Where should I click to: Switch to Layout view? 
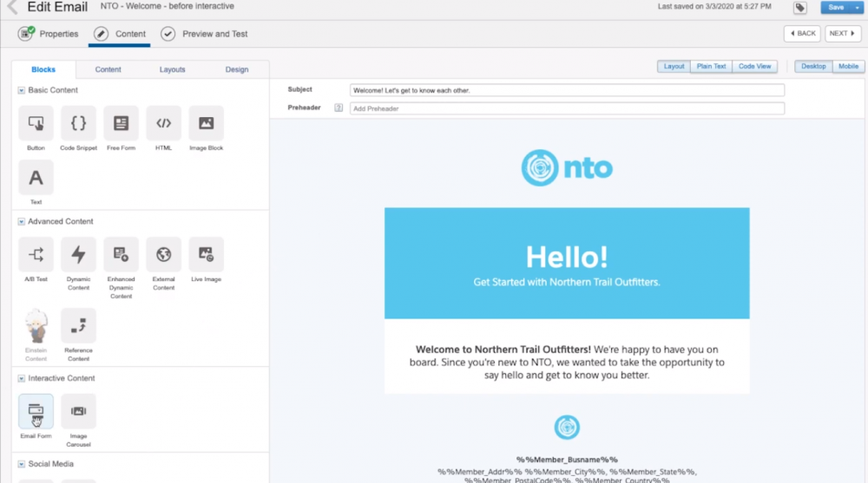[674, 67]
